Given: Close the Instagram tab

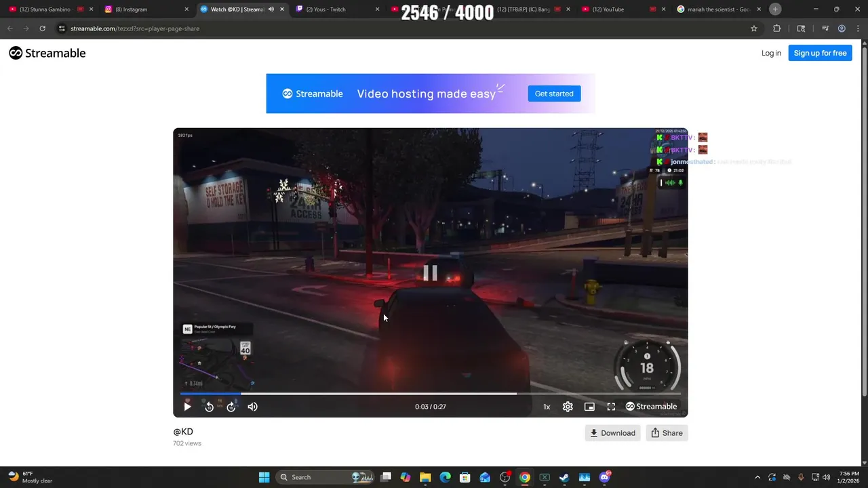Looking at the screenshot, I should coord(186,9).
